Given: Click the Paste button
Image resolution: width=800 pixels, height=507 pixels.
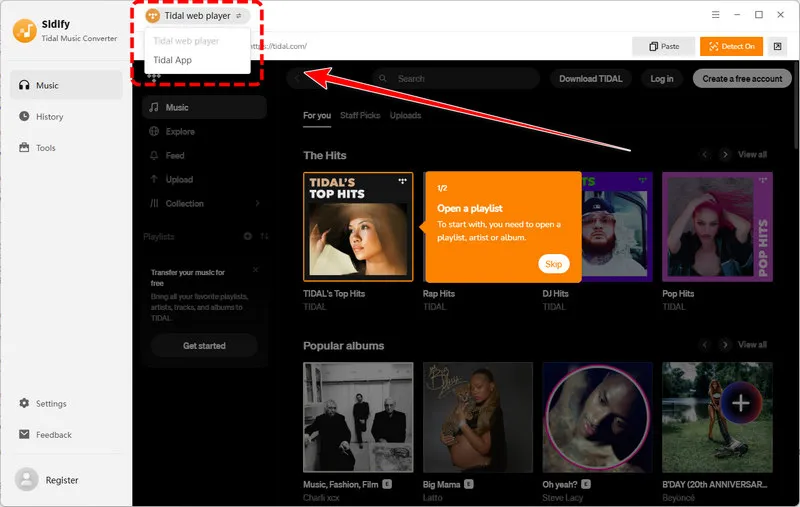Looking at the screenshot, I should (x=663, y=46).
